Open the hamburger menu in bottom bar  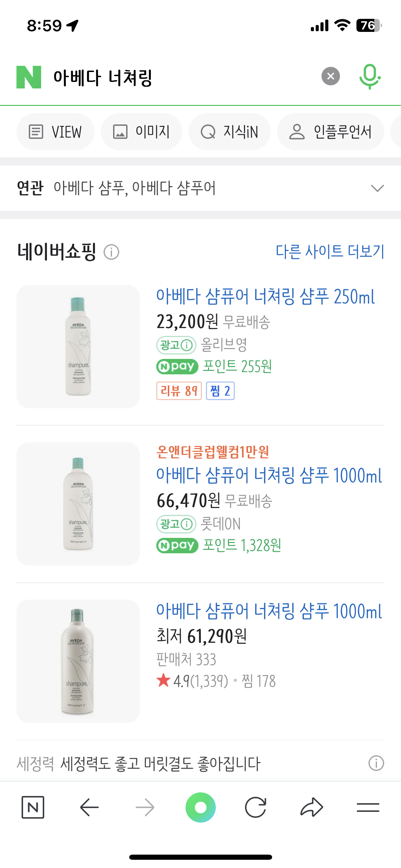tap(368, 807)
